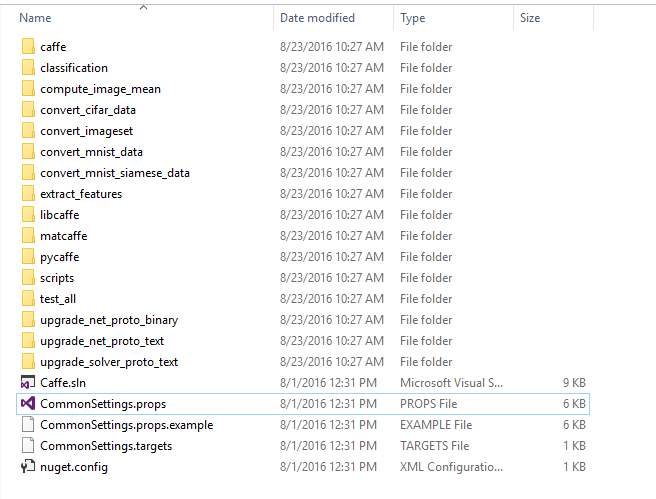Image resolution: width=656 pixels, height=499 pixels.
Task: Select the file name 'classification'
Action: tap(74, 67)
